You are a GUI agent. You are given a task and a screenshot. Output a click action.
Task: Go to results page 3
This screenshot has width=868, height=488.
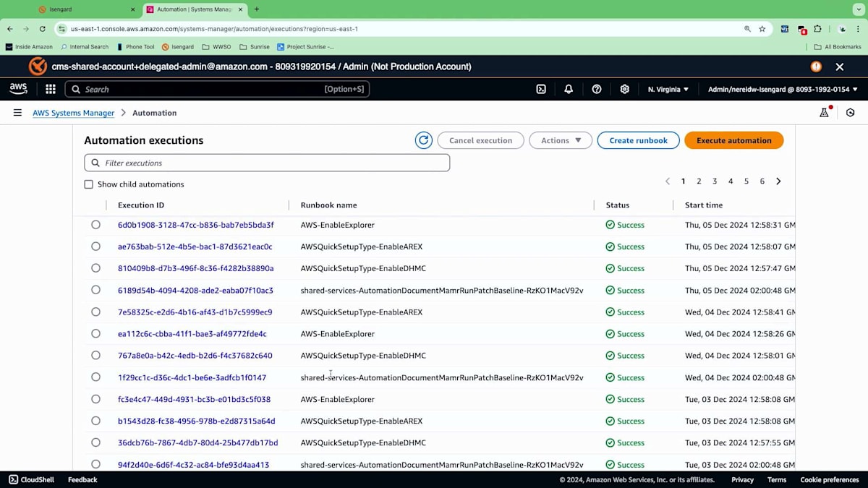[715, 181]
